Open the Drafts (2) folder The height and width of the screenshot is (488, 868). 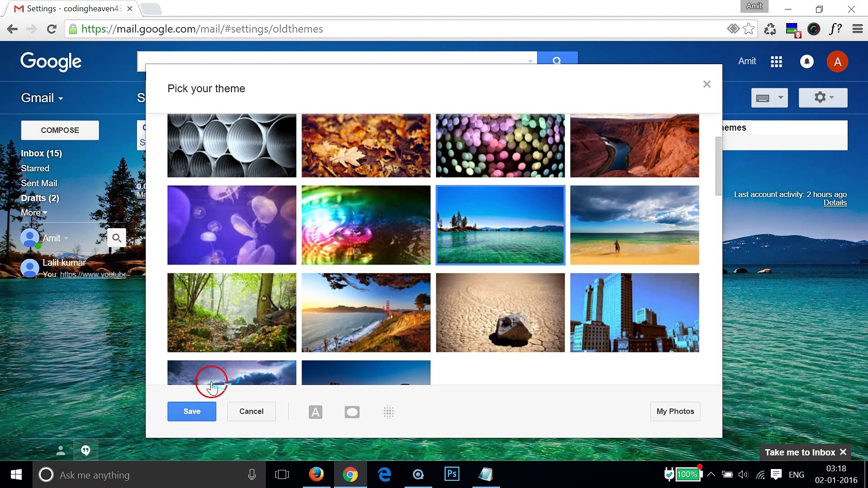[40, 198]
